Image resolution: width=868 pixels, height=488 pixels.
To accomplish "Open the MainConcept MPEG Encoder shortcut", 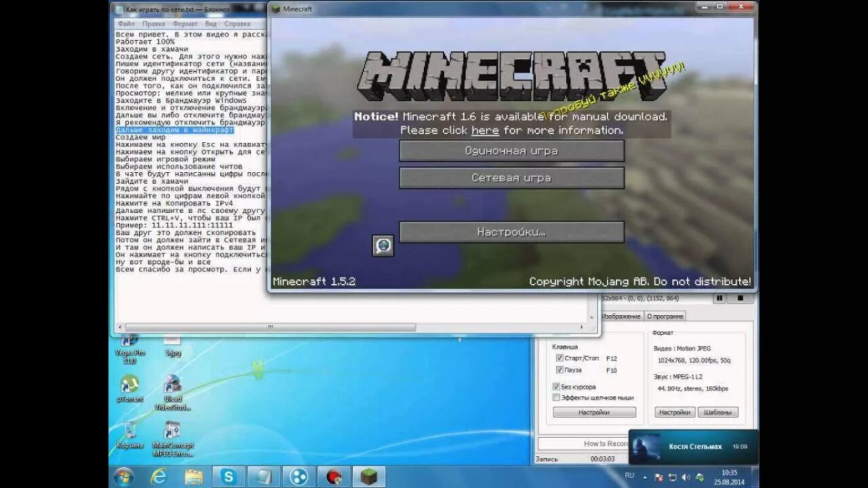I will [x=173, y=439].
